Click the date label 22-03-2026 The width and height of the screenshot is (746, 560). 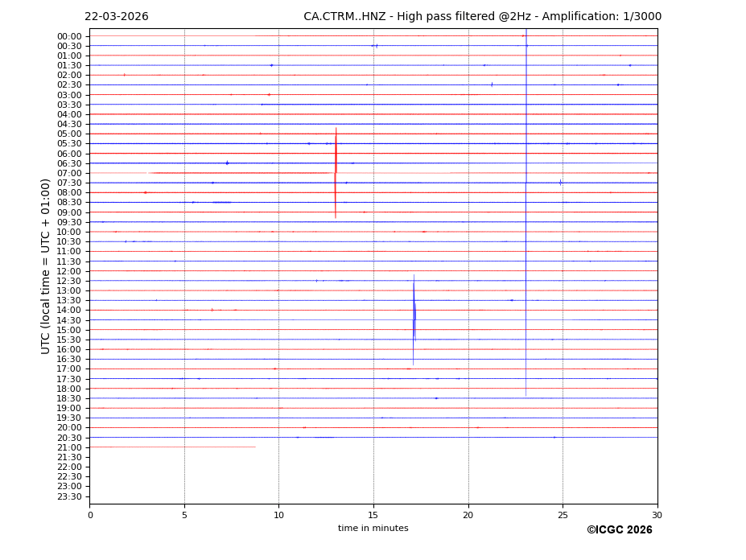coord(117,17)
